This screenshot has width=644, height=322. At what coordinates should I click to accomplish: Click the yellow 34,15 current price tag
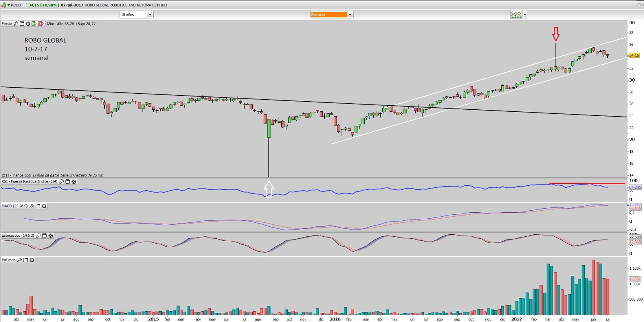(x=634, y=55)
